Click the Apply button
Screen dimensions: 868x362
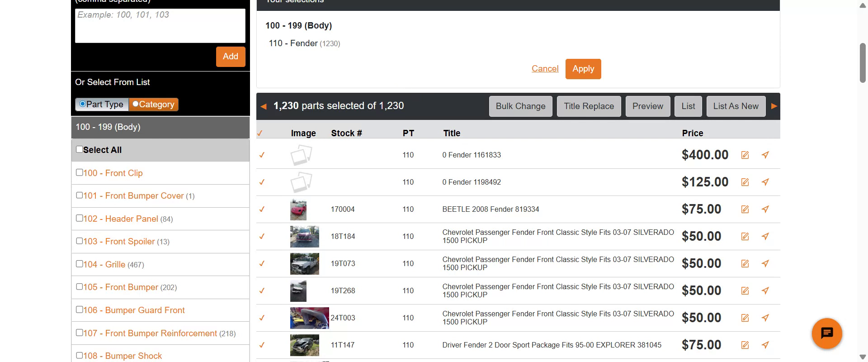click(583, 69)
